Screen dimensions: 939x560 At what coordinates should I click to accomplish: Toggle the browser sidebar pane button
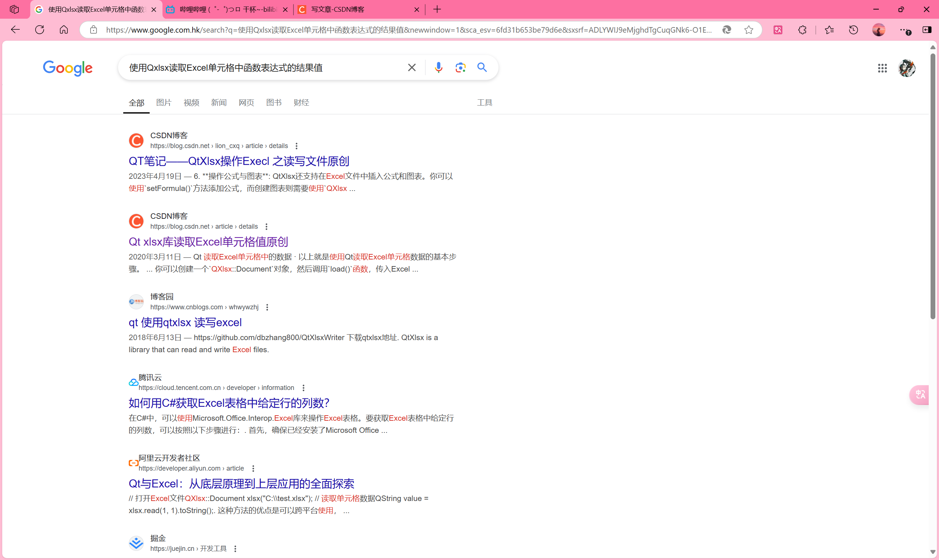click(927, 30)
